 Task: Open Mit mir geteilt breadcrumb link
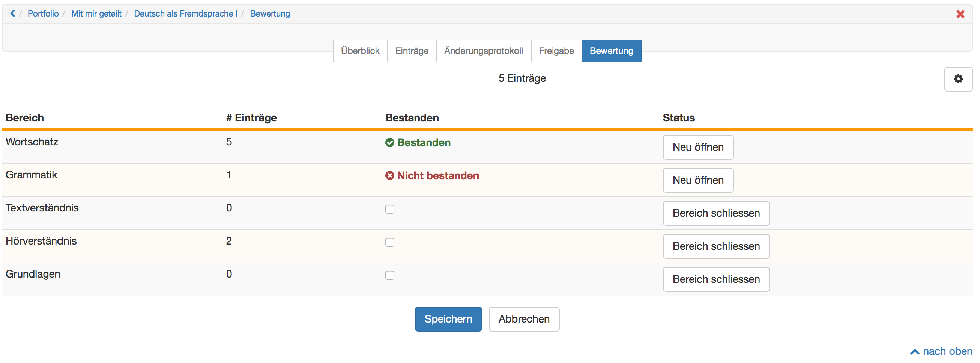point(96,13)
